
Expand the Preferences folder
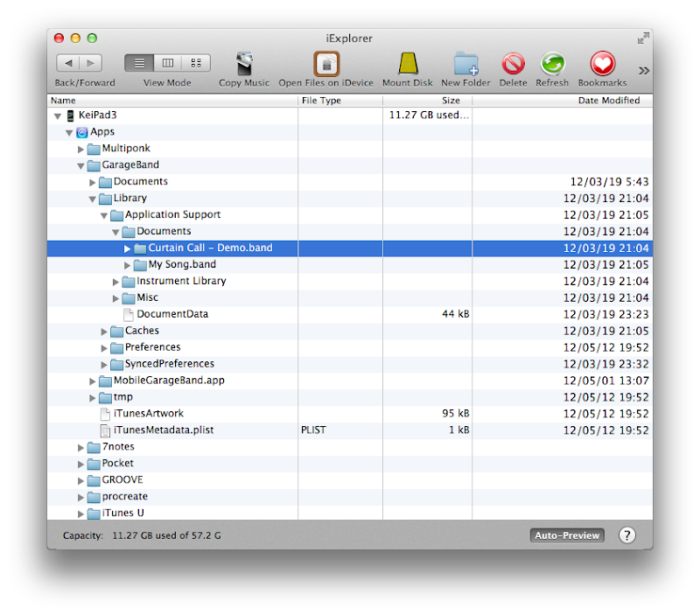104,347
